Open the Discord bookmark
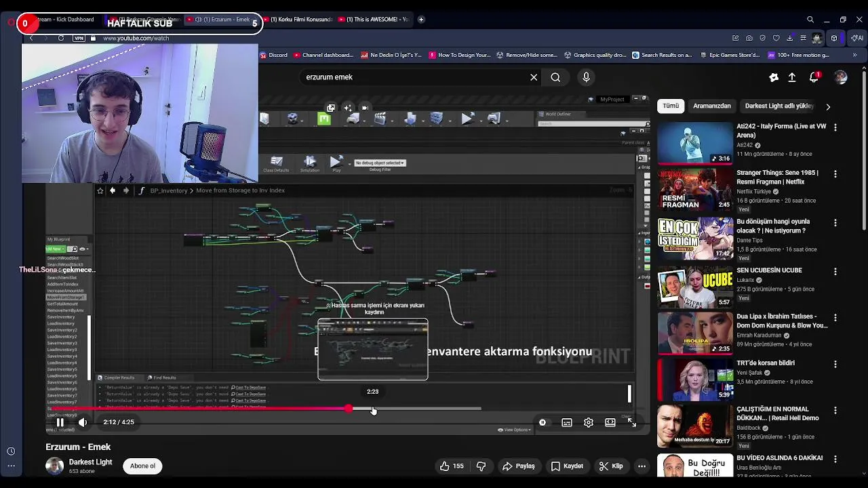 tap(274, 56)
